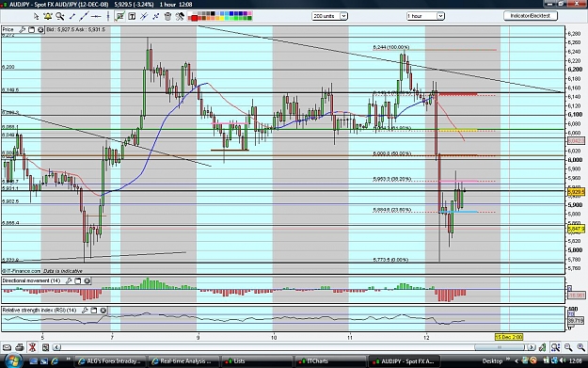Viewport: 588px width, 368px height.
Task: Launch Internet Explorer from quick launch
Action: tap(55, 361)
